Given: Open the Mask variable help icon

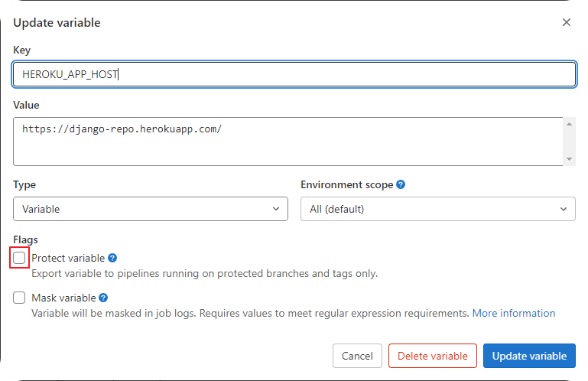Looking at the screenshot, I should 103,298.
